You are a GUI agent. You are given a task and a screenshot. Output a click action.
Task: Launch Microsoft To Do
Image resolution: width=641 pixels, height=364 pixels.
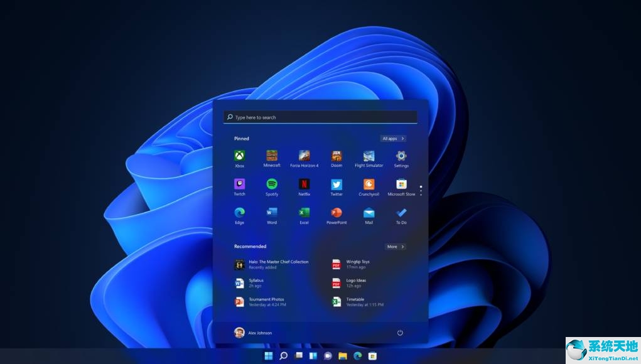point(401,215)
